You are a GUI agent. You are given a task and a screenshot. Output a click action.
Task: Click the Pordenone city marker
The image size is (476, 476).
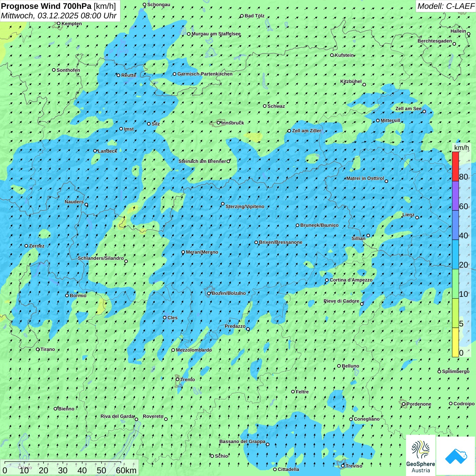click(404, 404)
